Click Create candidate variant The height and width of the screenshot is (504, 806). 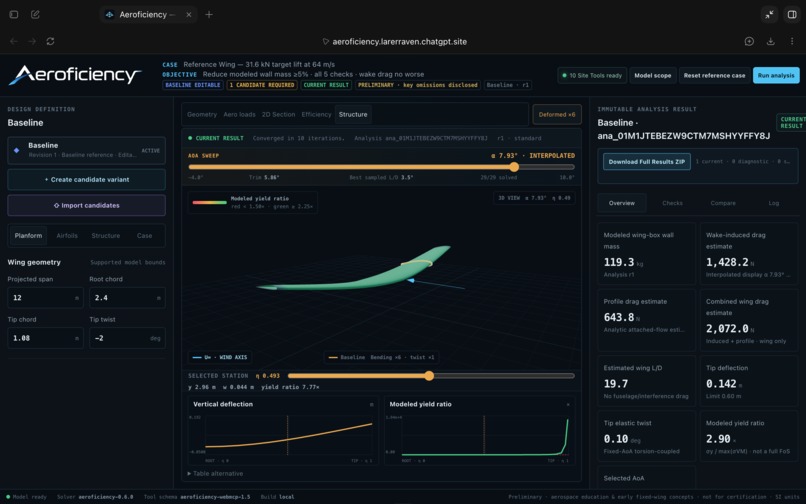pyautogui.click(x=86, y=179)
